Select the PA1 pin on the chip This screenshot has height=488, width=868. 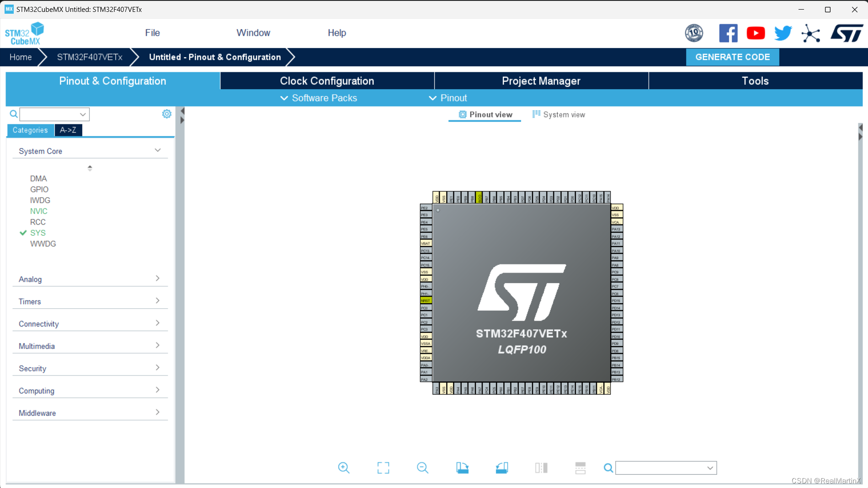(x=426, y=372)
